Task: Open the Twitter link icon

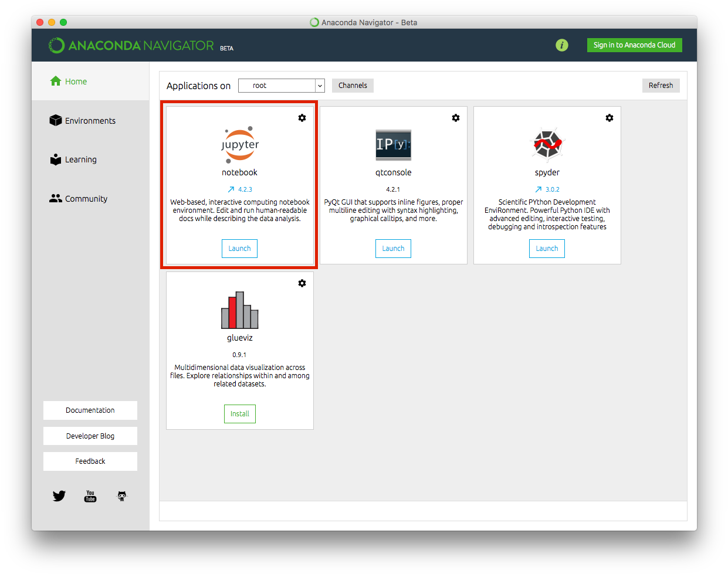Action: click(59, 496)
